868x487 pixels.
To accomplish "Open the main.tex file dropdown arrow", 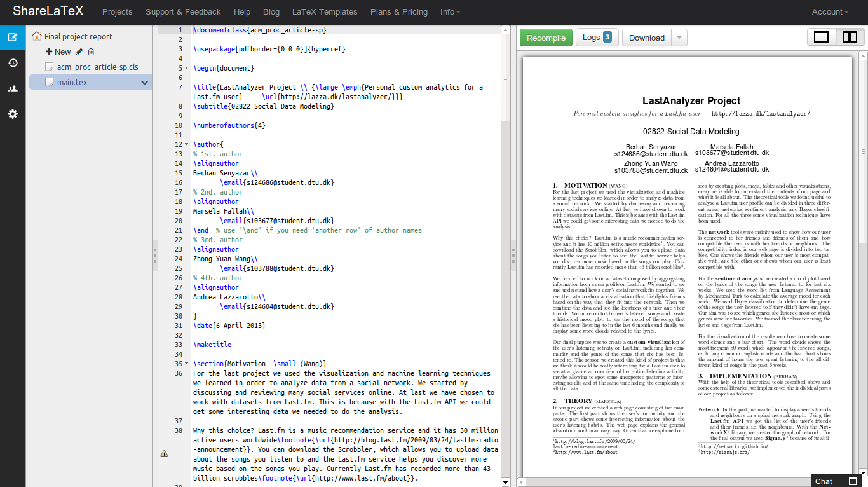I will tap(144, 83).
